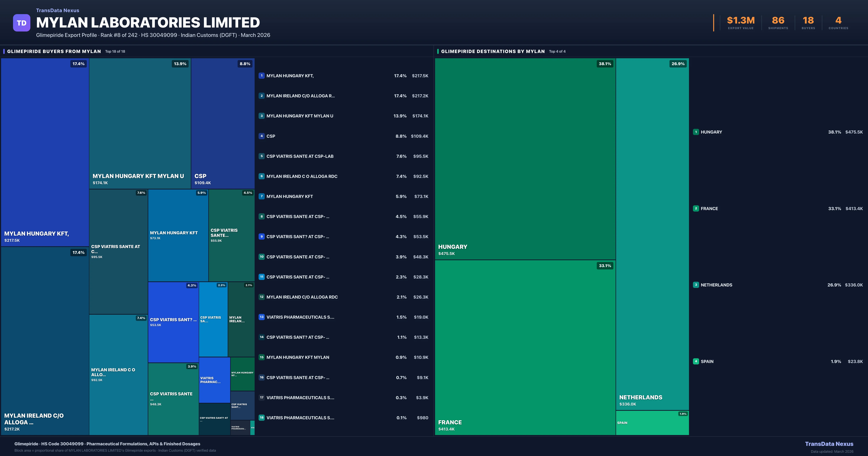The image size is (868, 456).
Task: Click rank badge 2 next to FRANCE
Action: tap(696, 208)
